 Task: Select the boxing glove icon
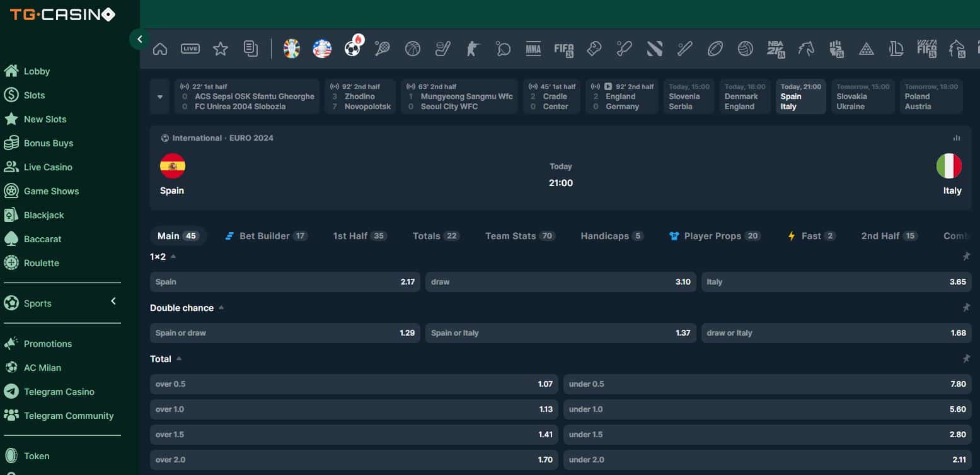pos(594,49)
